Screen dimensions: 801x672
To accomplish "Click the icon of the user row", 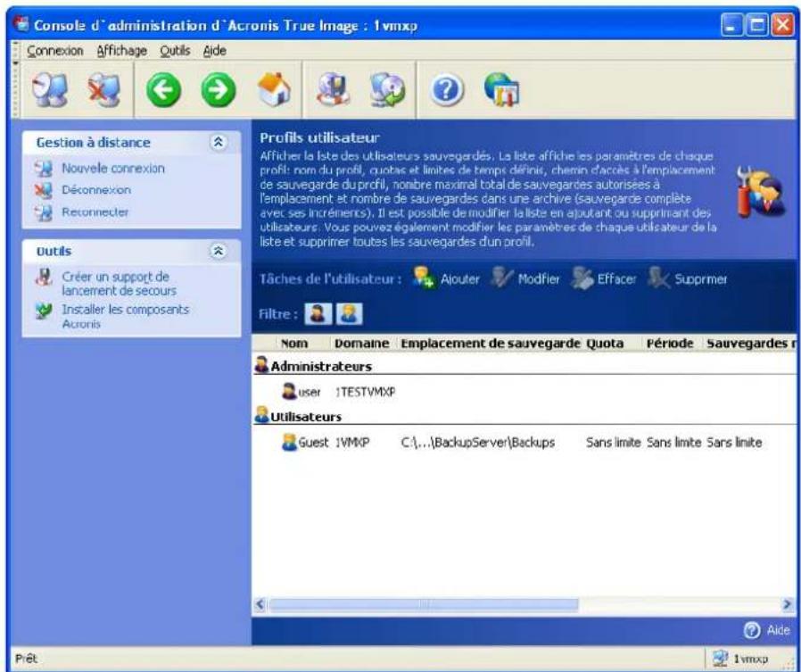I will [x=289, y=392].
